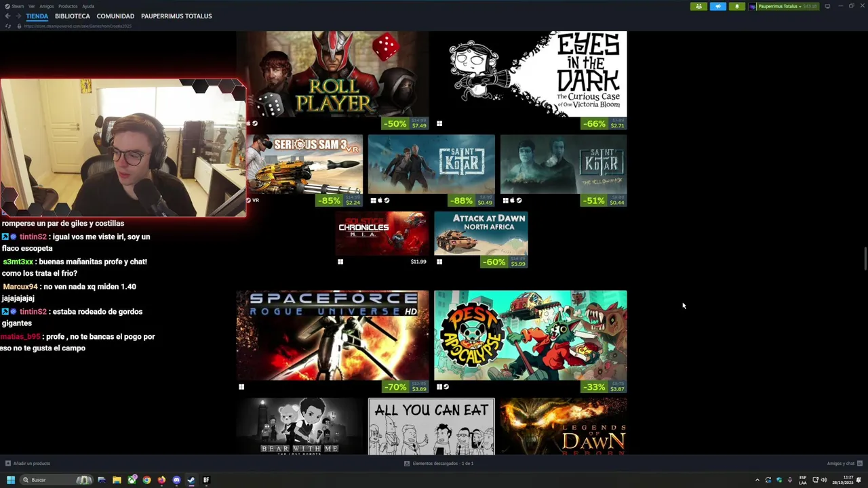Open the Productos menu

[68, 6]
